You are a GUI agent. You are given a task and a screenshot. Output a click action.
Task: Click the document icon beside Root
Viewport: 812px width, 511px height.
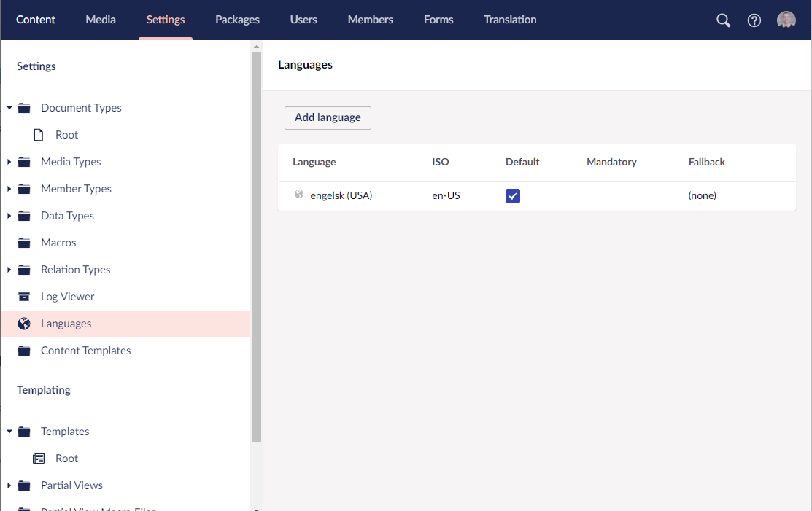point(38,134)
